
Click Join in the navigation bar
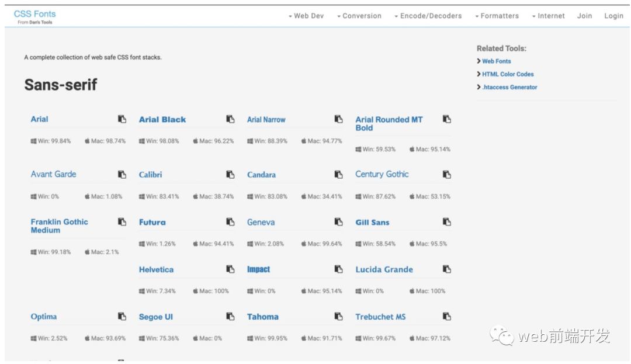[x=584, y=16]
